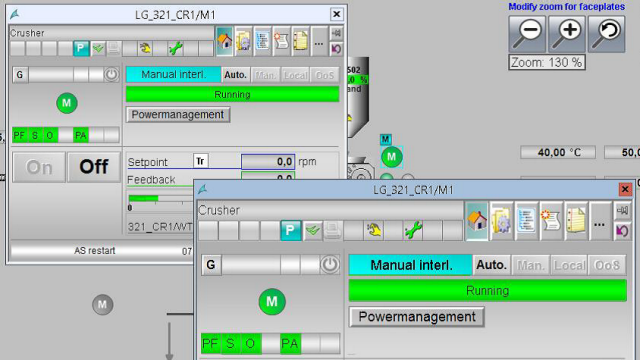Click the Manual interl. tab in the upper faceplate
The height and width of the screenshot is (360, 640).
pos(173,75)
